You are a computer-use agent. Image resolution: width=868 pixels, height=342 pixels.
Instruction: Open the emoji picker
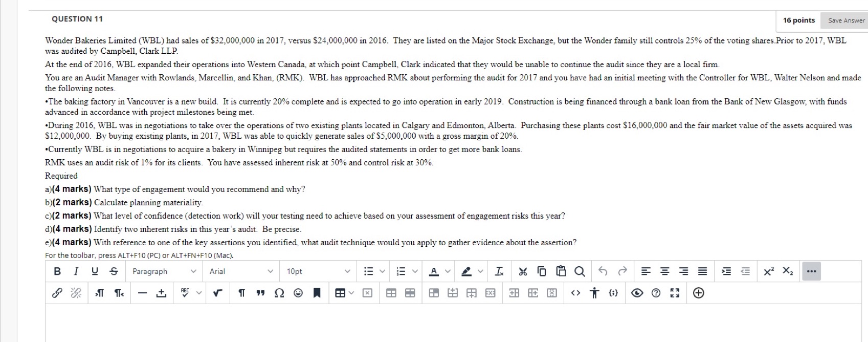[x=298, y=293]
